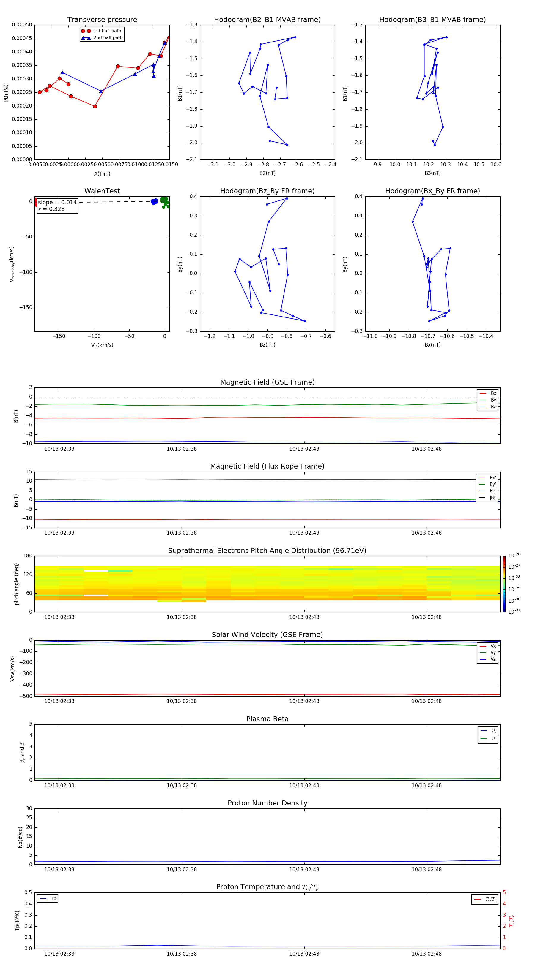This screenshot has height=980, width=535.
Task: Click the 'VA(km/s)' x-axis label
Action: coord(102,345)
